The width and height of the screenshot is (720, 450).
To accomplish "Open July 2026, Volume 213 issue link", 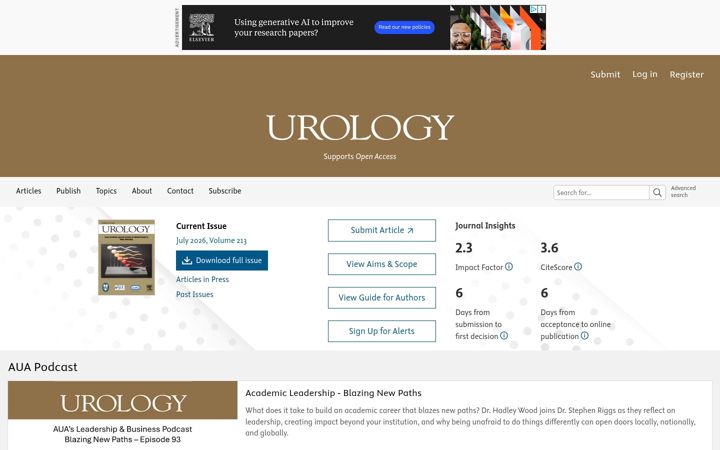I will pyautogui.click(x=211, y=240).
